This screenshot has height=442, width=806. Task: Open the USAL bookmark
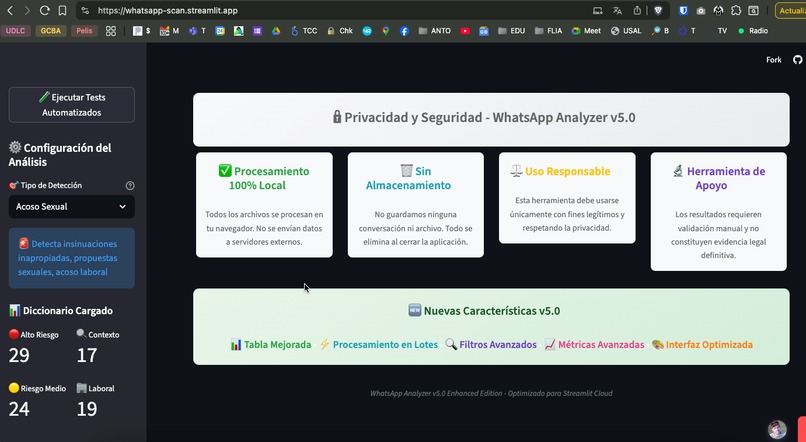626,31
